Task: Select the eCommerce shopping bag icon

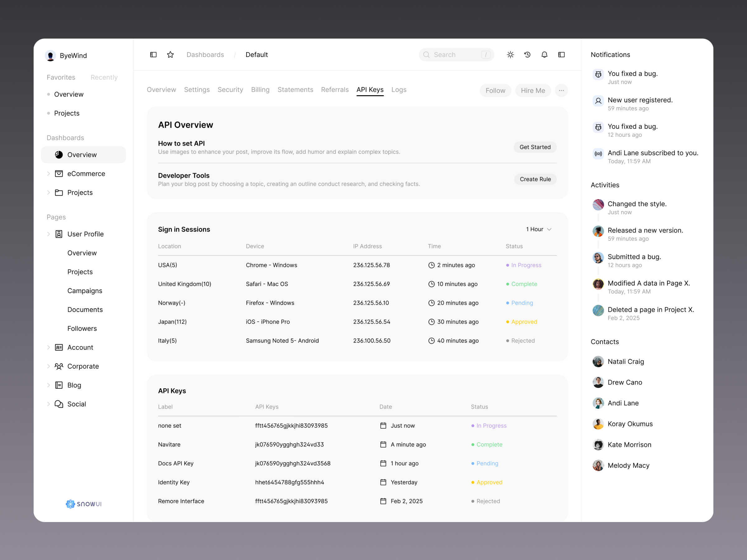Action: 59,174
